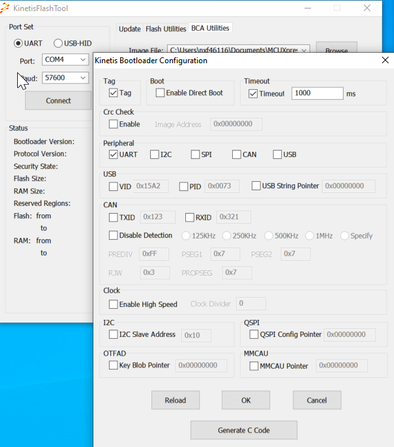
Task: Switch to the BCA Utilities tab
Action: pyautogui.click(x=210, y=28)
